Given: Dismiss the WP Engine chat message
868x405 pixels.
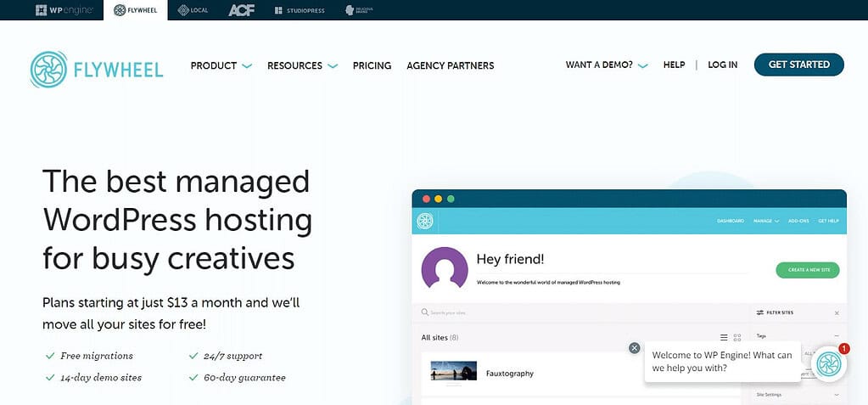Looking at the screenshot, I should coord(635,348).
